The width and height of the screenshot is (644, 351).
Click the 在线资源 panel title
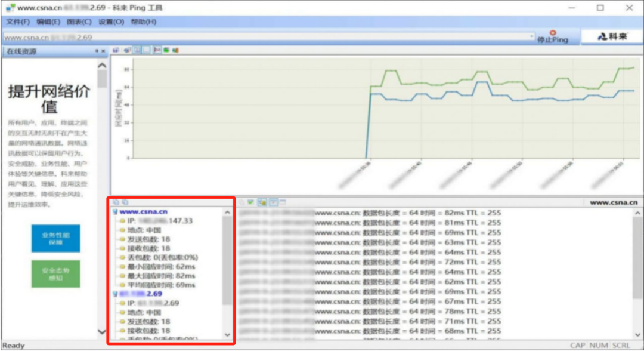[x=21, y=51]
